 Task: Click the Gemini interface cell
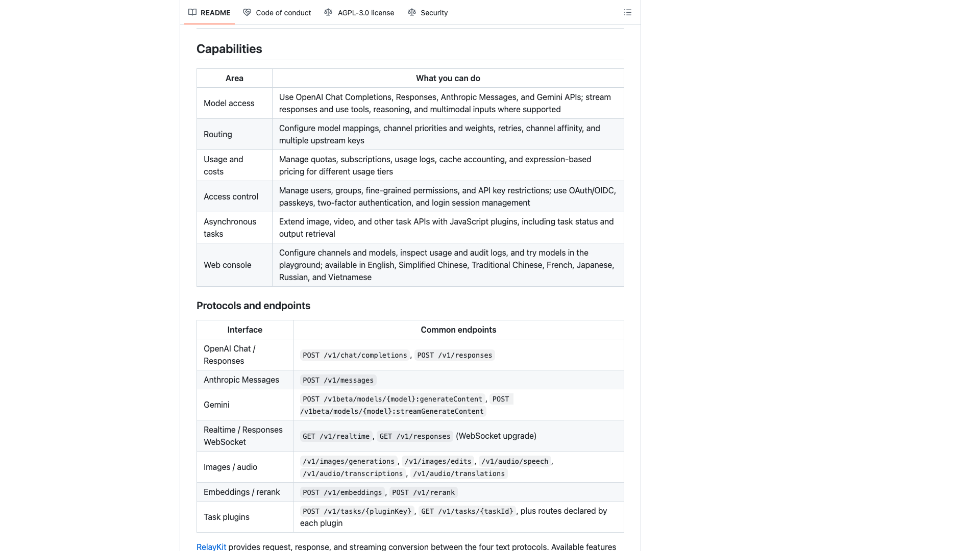245,405
